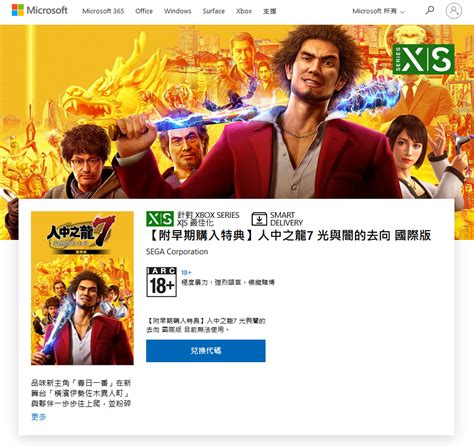Image resolution: width=474 pixels, height=448 pixels.
Task: Go to the Windows nav item
Action: [x=178, y=11]
